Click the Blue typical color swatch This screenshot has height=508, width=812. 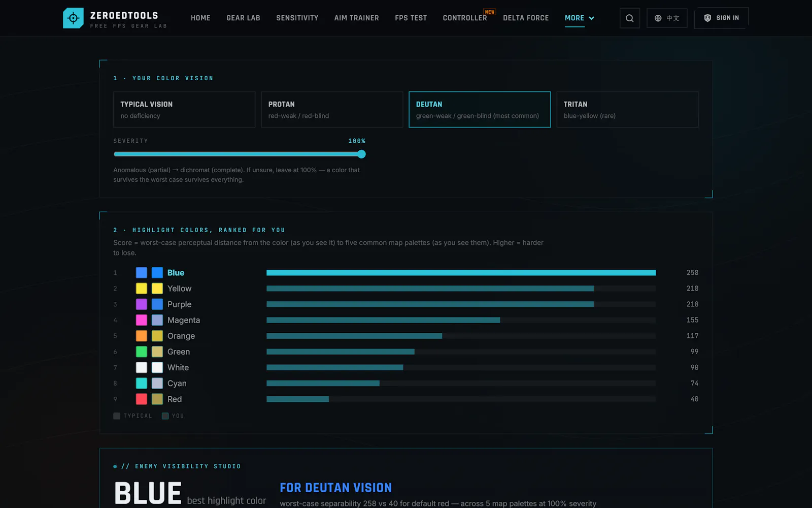[x=142, y=273]
